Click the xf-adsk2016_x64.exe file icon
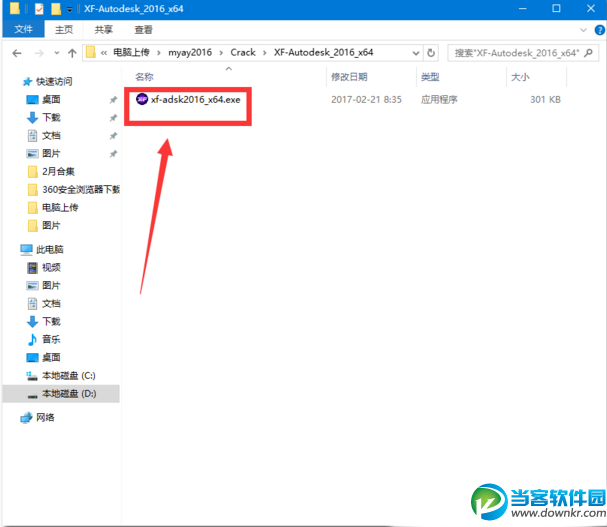This screenshot has width=607, height=527. pyautogui.click(x=142, y=99)
